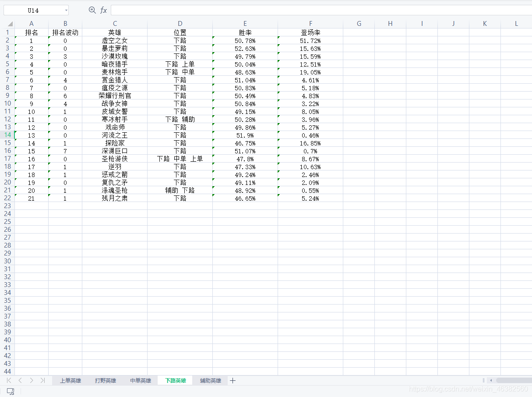Select the cell 河流之王
532x397 pixels.
(115, 135)
